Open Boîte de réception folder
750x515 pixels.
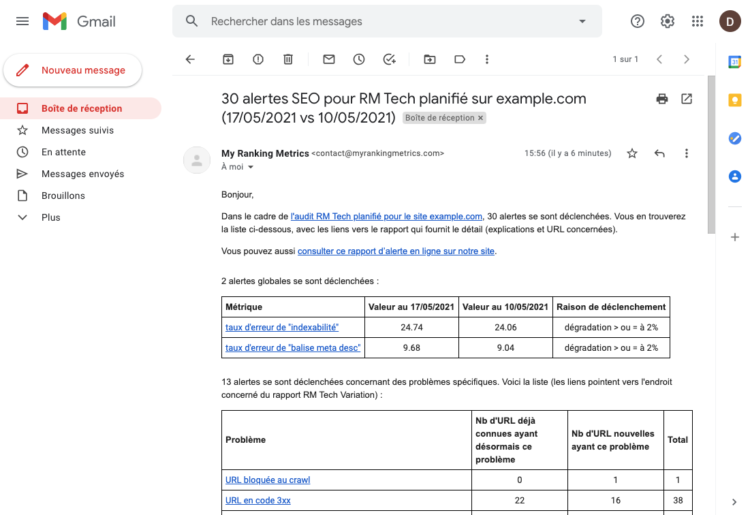[80, 109]
